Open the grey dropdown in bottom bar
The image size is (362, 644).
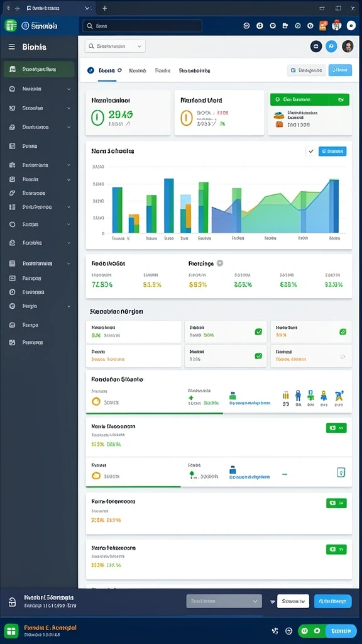coord(224,601)
